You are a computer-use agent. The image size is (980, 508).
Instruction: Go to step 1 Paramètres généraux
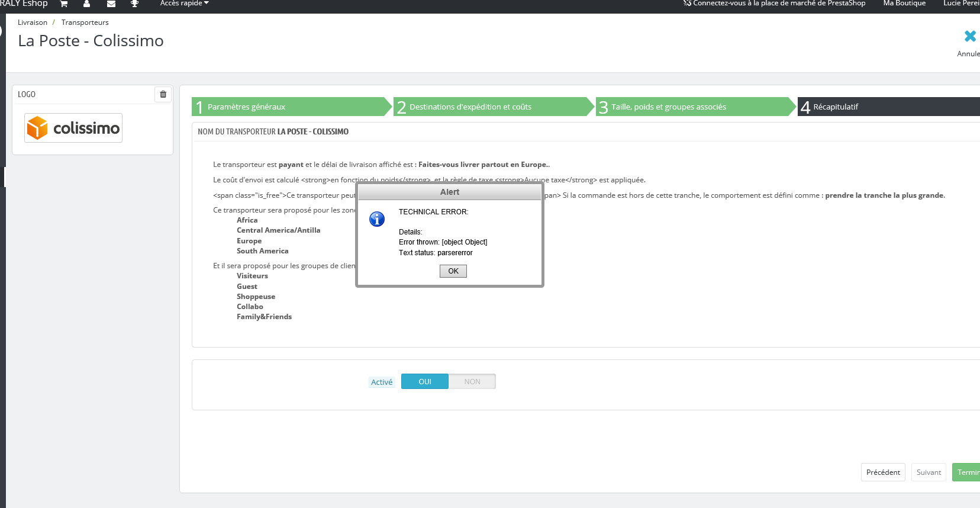point(291,107)
